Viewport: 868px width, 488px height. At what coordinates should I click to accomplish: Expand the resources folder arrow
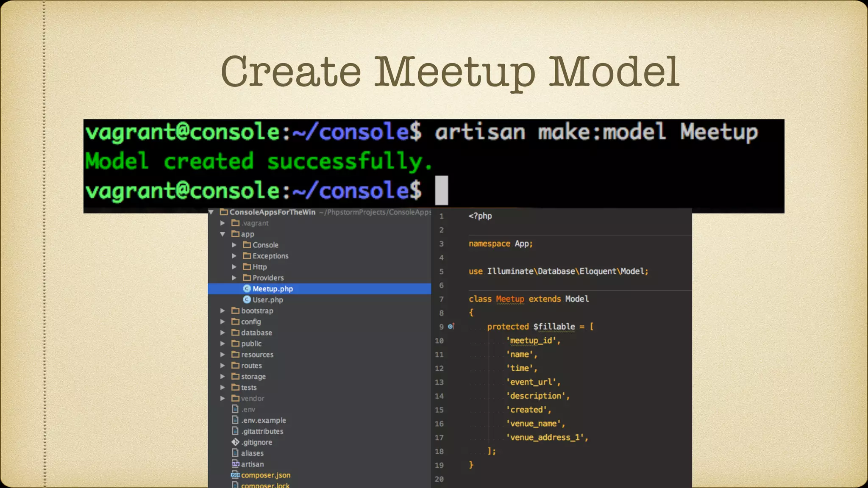pos(223,355)
